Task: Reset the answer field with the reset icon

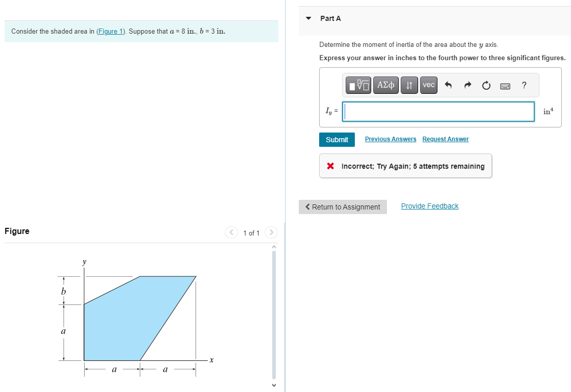Action: [486, 85]
